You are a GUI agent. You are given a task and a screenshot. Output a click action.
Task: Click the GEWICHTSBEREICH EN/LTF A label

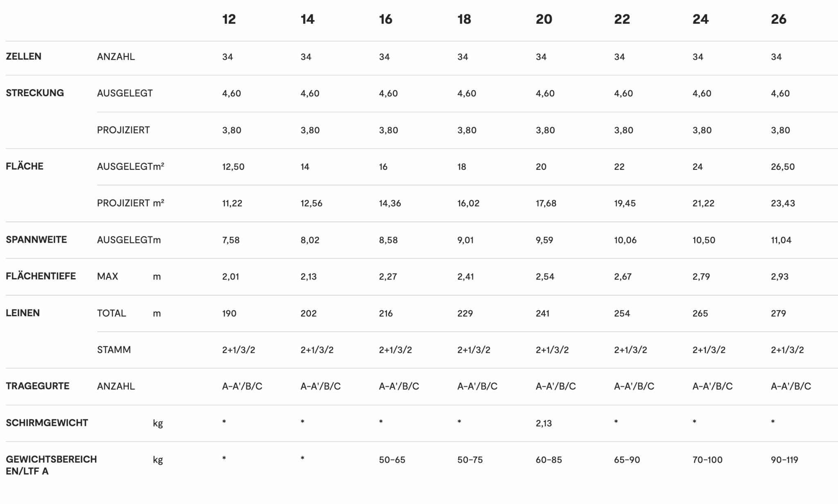[x=51, y=465]
